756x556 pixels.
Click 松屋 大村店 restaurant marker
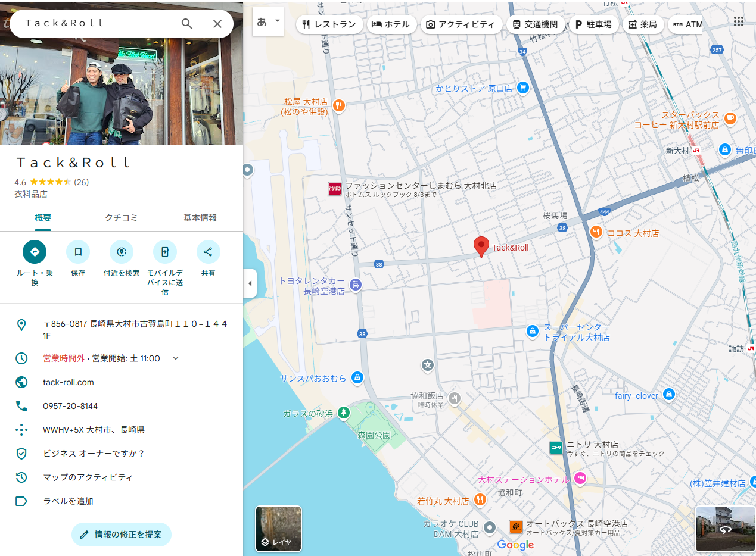point(339,106)
